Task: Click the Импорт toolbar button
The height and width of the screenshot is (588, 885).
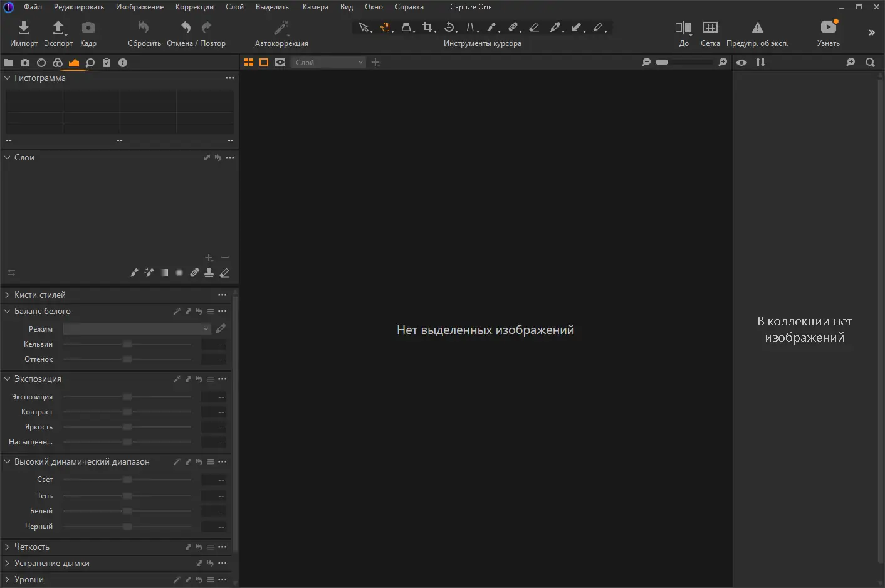Action: [x=24, y=33]
